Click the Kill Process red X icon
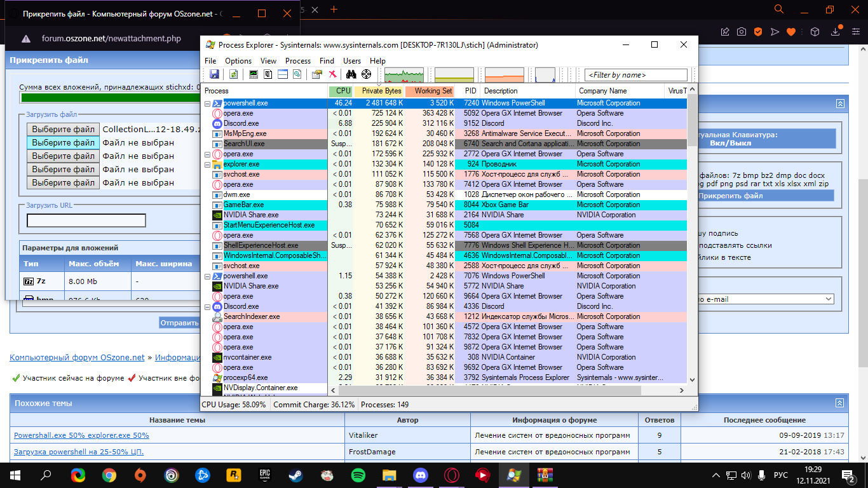Screen dimensions: 868x488 [x=332, y=74]
